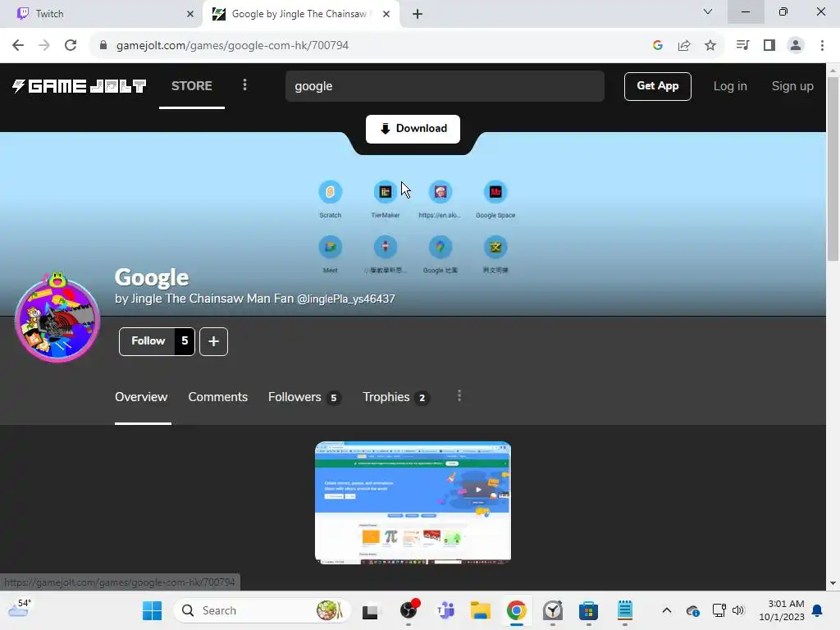Image resolution: width=840 pixels, height=630 pixels.
Task: Click the scrollbar down arrow
Action: pyautogui.click(x=833, y=583)
